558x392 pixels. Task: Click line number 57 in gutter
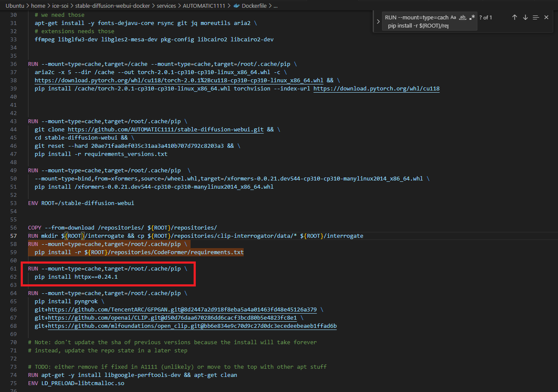(x=13, y=236)
